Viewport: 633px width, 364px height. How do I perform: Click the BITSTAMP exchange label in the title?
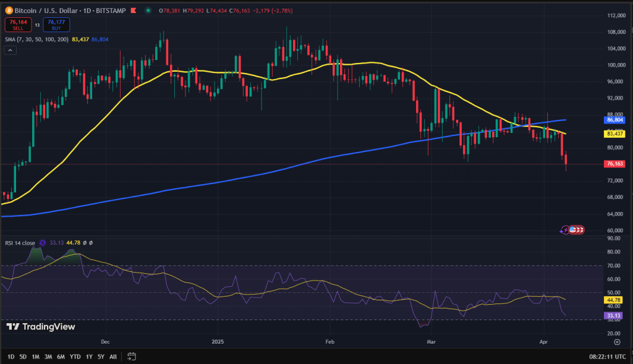pos(111,11)
